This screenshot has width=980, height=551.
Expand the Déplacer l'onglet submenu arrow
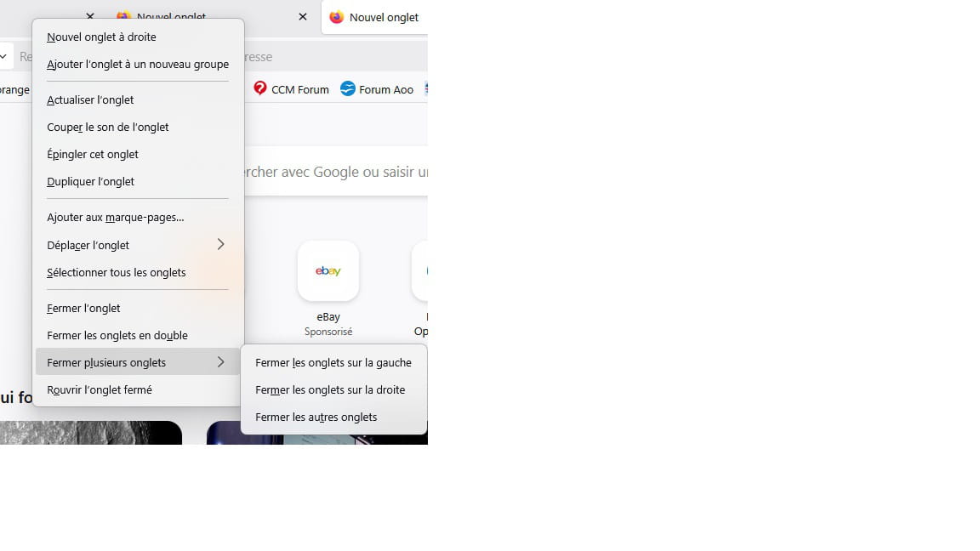[220, 245]
